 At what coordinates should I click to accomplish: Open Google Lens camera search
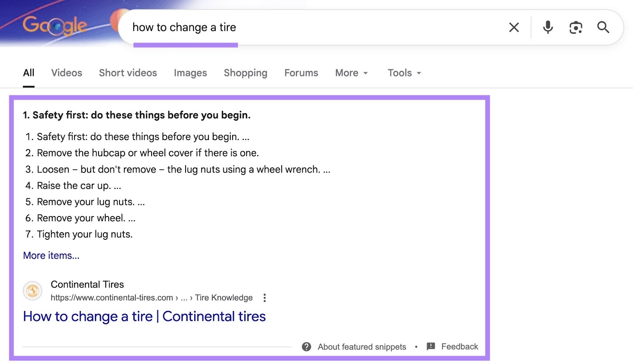[x=576, y=27]
